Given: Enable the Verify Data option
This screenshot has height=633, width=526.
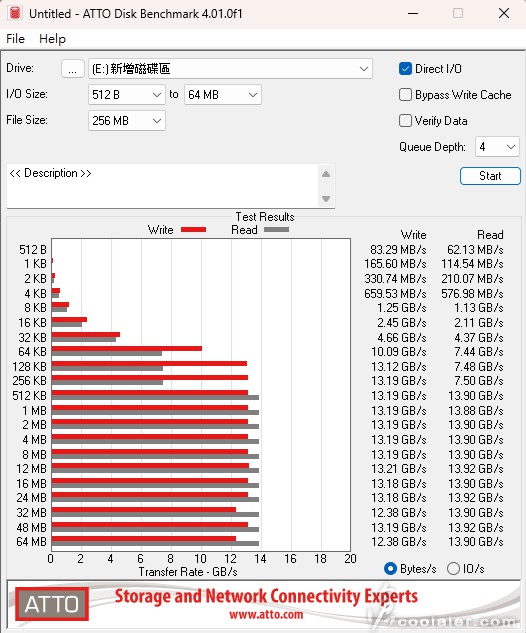Looking at the screenshot, I should 405,120.
